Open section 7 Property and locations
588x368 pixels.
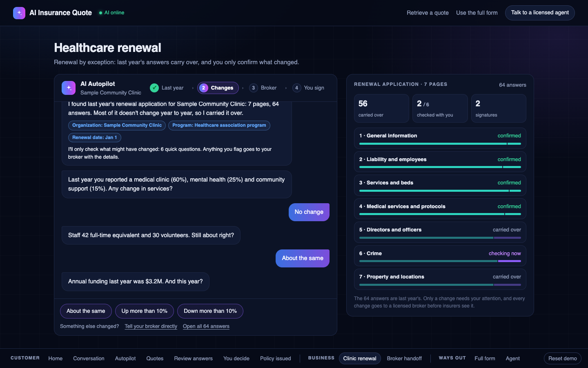[x=440, y=280]
